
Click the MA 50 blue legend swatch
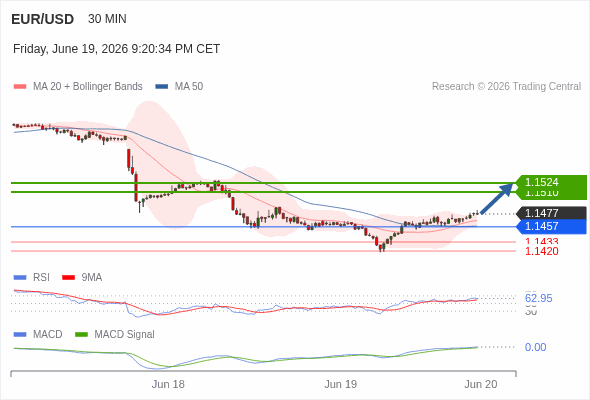162,87
